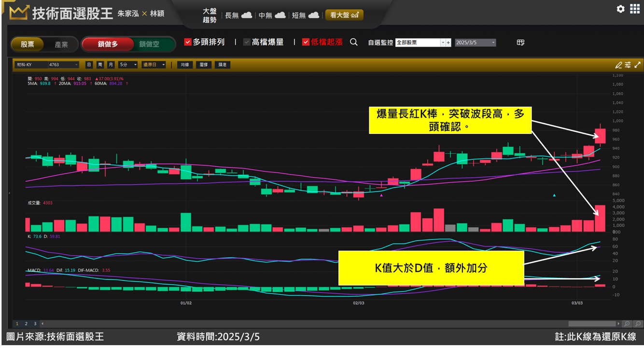
Task: Open chart indicator settings sliders icon
Action: point(628,65)
